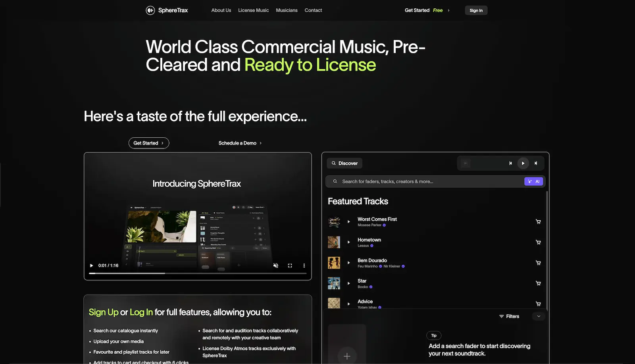
Task: Click the SphereTrax logo icon
Action: pyautogui.click(x=150, y=10)
